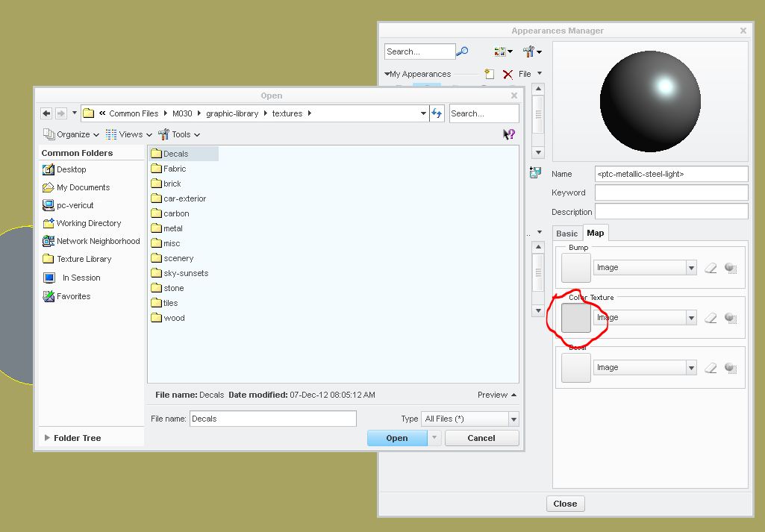Click the Description field

point(671,211)
